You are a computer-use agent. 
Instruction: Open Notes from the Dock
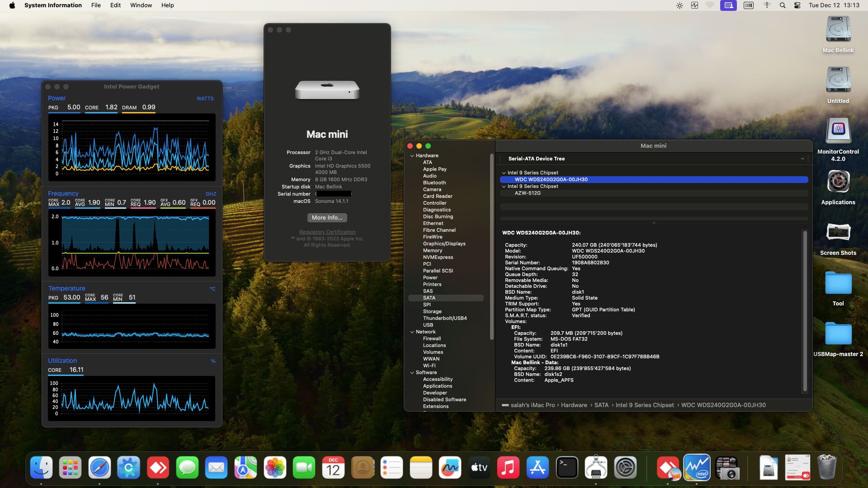click(421, 467)
